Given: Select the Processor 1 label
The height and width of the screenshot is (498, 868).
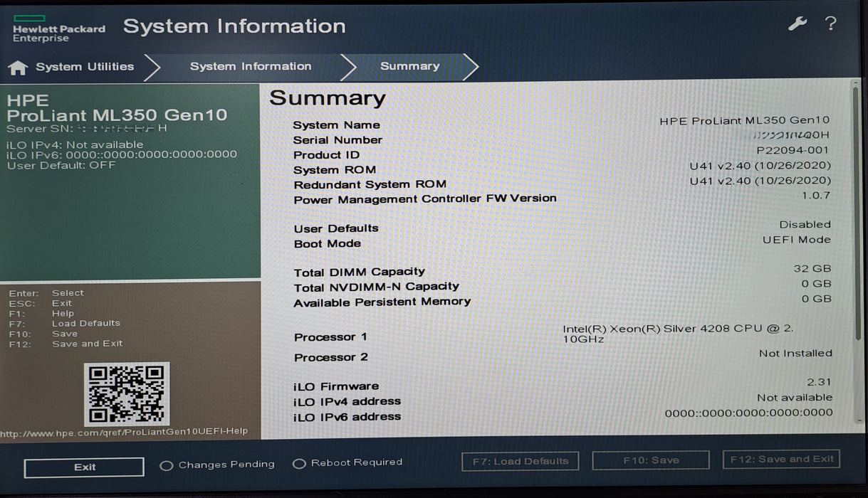Looking at the screenshot, I should coord(331,337).
